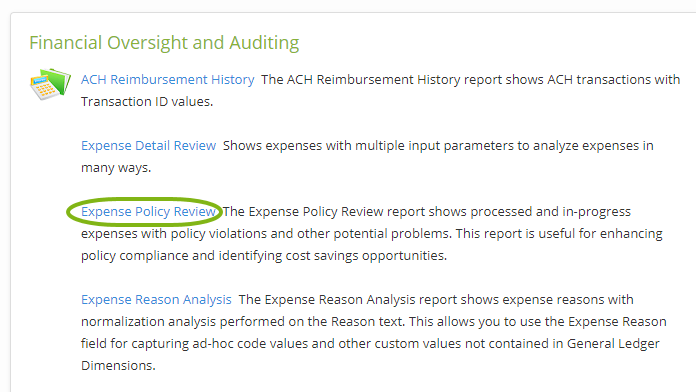The width and height of the screenshot is (696, 392).
Task: Click 'processed and in-progress' in policy description
Action: 550,212
